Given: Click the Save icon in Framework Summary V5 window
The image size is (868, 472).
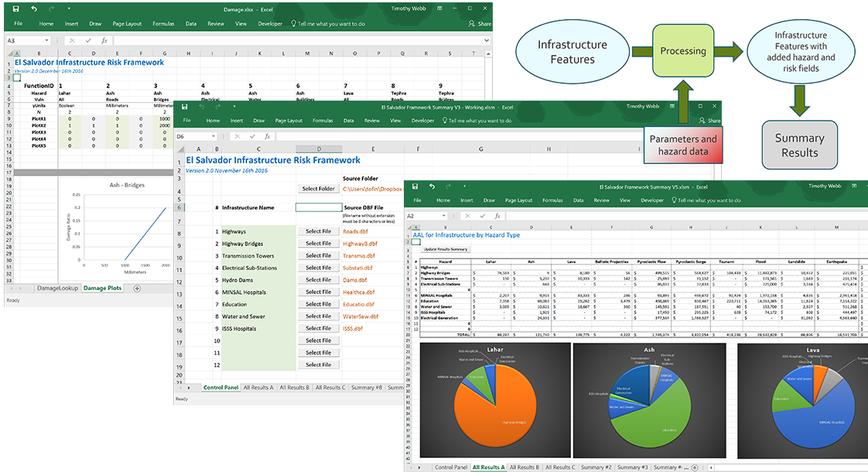Looking at the screenshot, I should (x=415, y=186).
